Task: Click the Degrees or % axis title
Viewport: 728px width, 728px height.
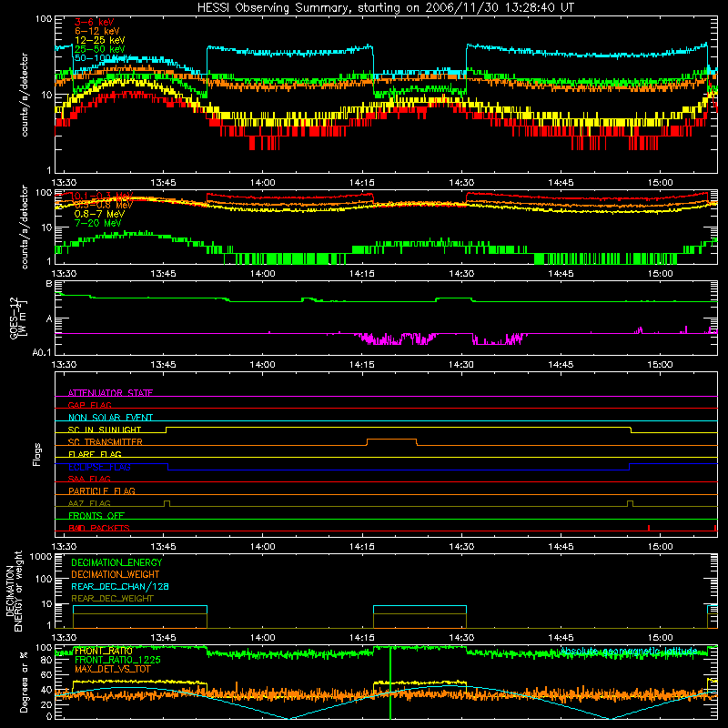Action: click(24, 682)
